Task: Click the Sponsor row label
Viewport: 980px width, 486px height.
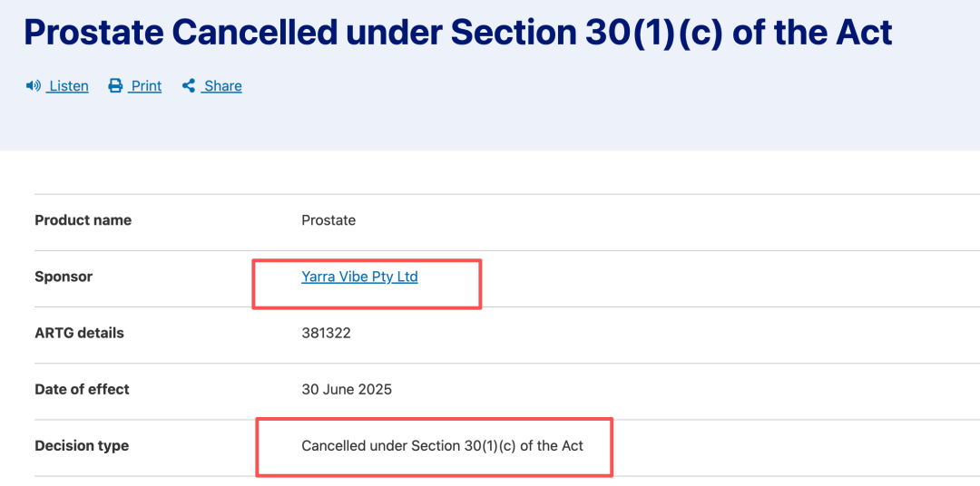Action: 64,277
